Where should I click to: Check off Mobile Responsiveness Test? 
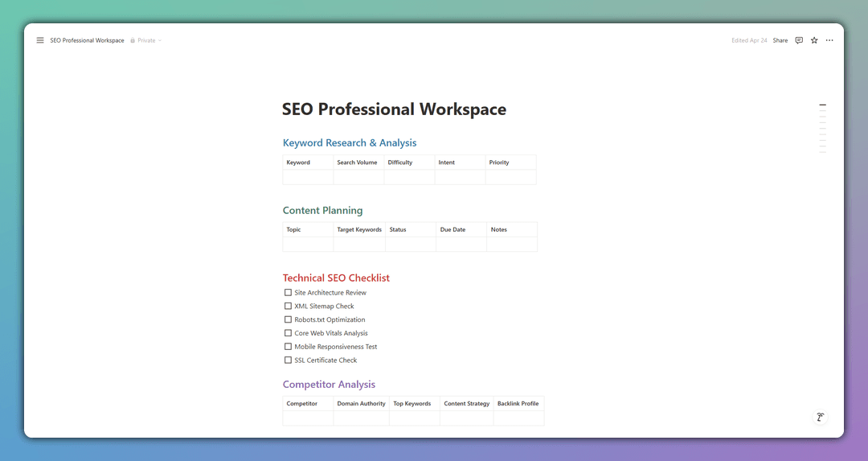coord(289,347)
